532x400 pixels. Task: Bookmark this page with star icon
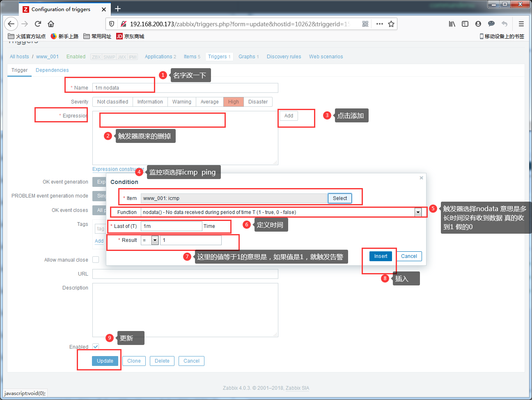[x=391, y=24]
